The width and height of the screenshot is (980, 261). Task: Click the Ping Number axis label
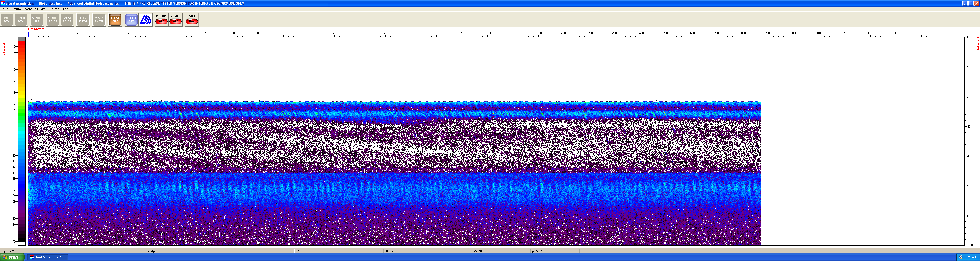pyautogui.click(x=36, y=29)
